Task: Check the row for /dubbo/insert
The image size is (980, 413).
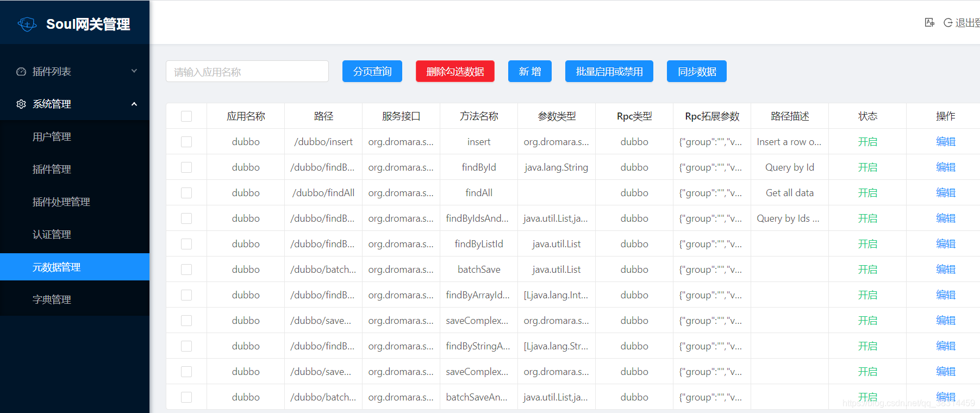Action: (x=186, y=142)
